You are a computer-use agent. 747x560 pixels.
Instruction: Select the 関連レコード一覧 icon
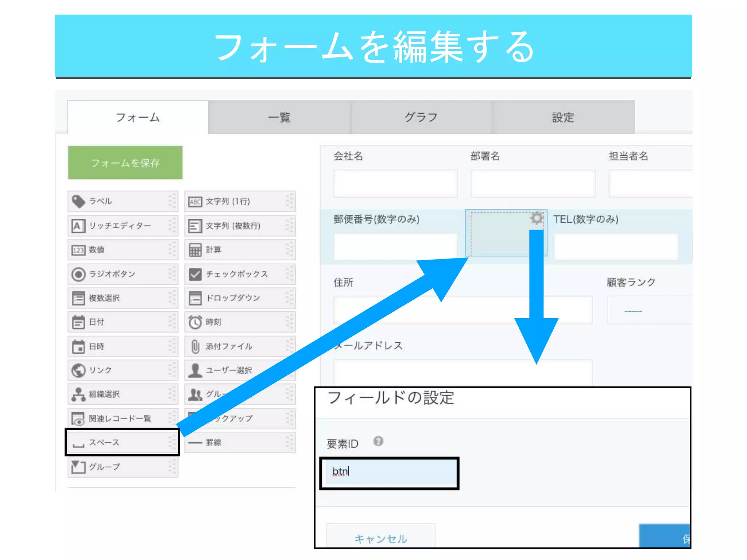pyautogui.click(x=78, y=419)
